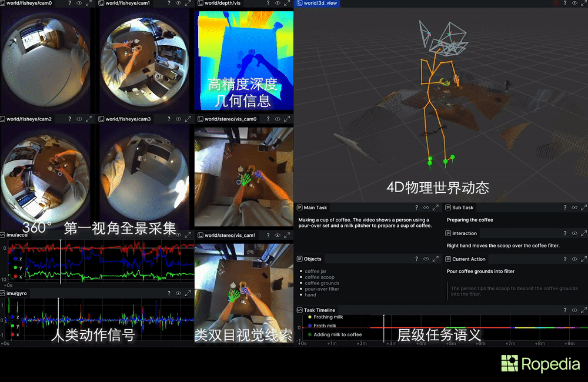Show help for the Interaction panel
Viewport: 588px width, 382px height.
point(564,233)
